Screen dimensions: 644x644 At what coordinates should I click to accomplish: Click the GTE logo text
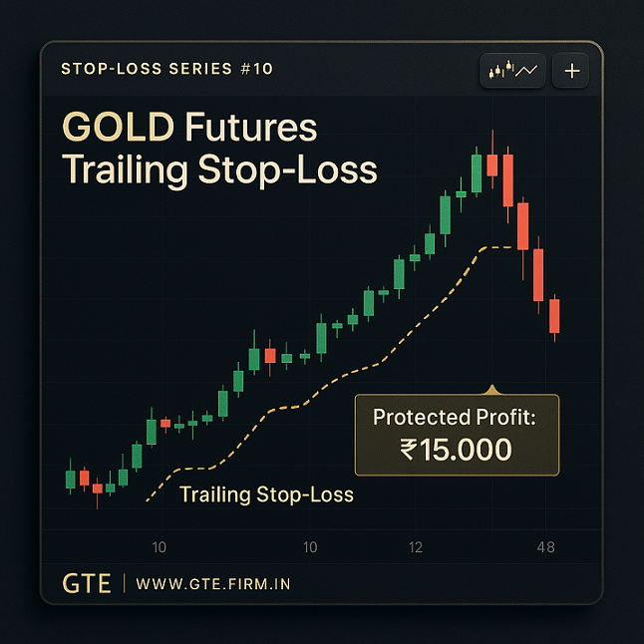pyautogui.click(x=87, y=583)
